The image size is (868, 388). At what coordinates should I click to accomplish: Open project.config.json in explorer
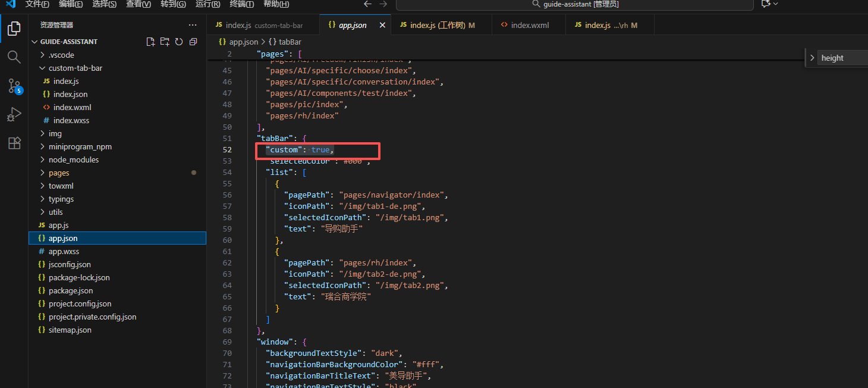click(80, 303)
